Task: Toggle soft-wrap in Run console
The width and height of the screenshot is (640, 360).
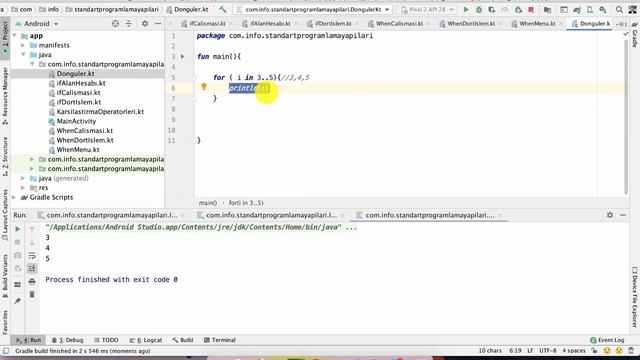Action: [32, 256]
